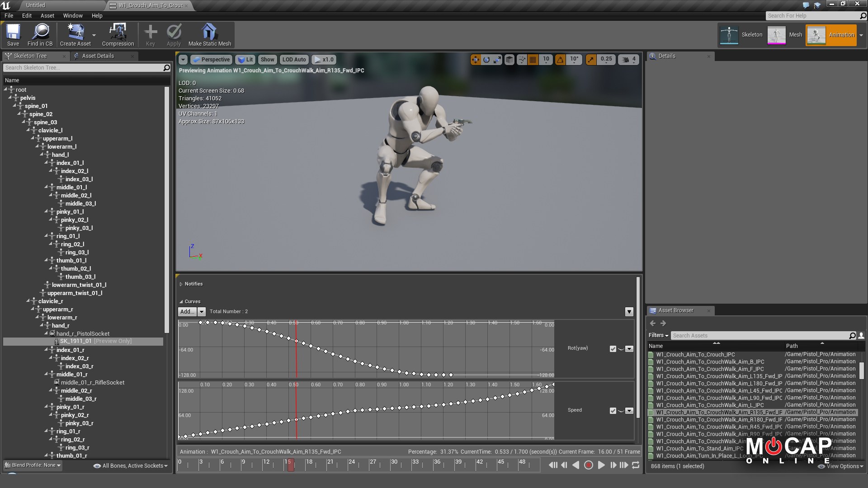Switch to Mesh editor mode

[x=786, y=35]
